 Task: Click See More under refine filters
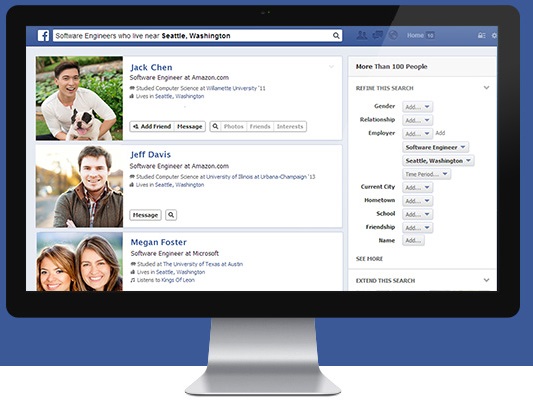(369, 259)
